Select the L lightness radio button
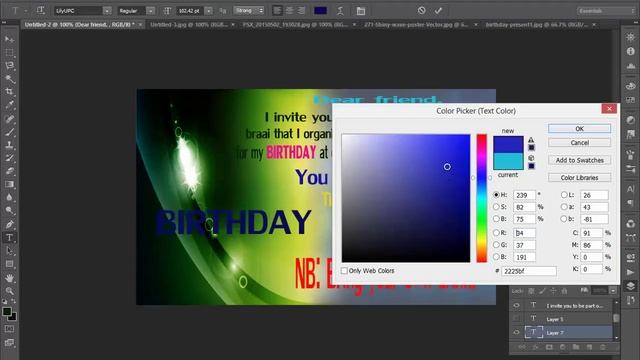Screen dimensions: 640x360 (x=564, y=195)
